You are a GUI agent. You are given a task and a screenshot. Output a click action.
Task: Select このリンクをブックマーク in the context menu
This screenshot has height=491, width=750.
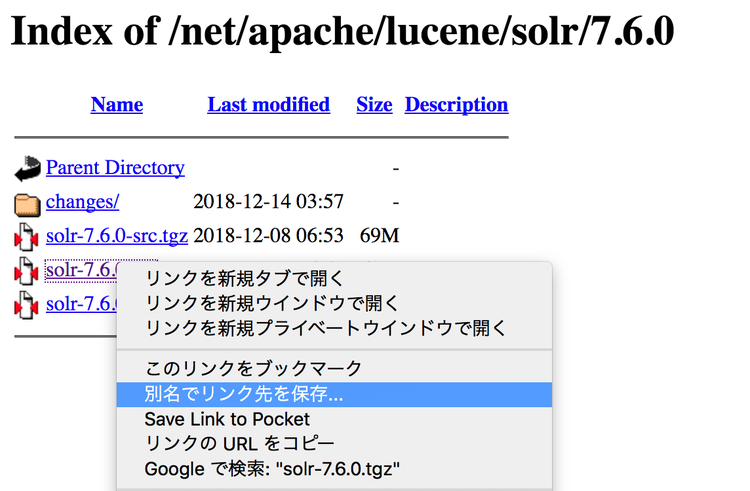[334, 369]
